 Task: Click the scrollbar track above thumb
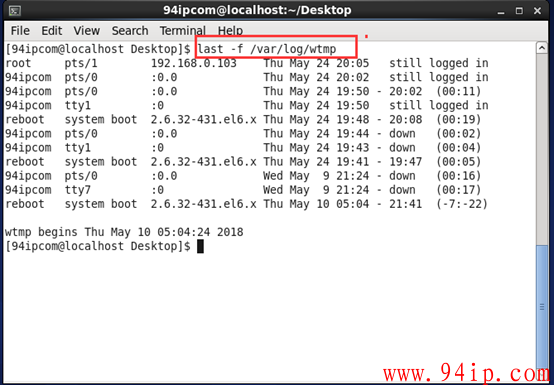pyautogui.click(x=542, y=149)
